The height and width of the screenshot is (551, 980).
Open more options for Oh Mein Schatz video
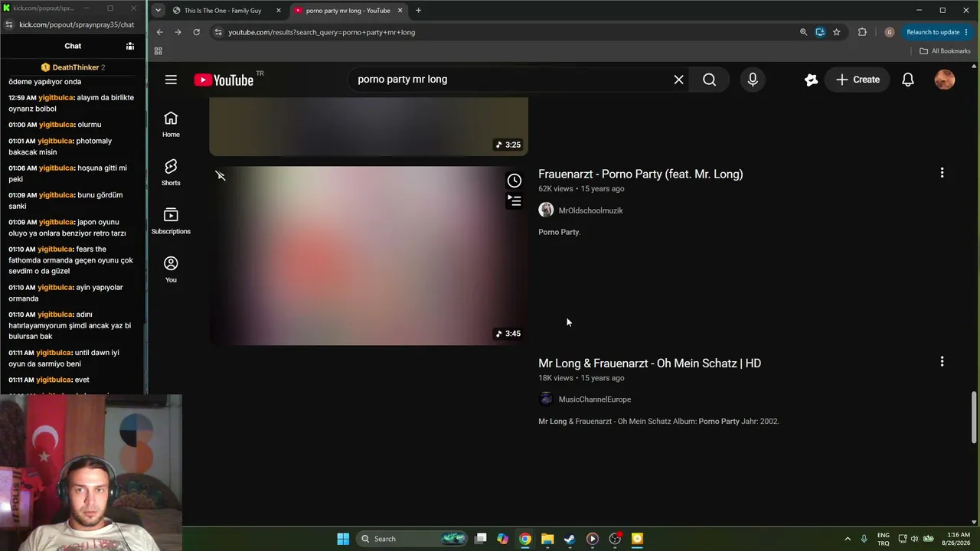(x=942, y=361)
